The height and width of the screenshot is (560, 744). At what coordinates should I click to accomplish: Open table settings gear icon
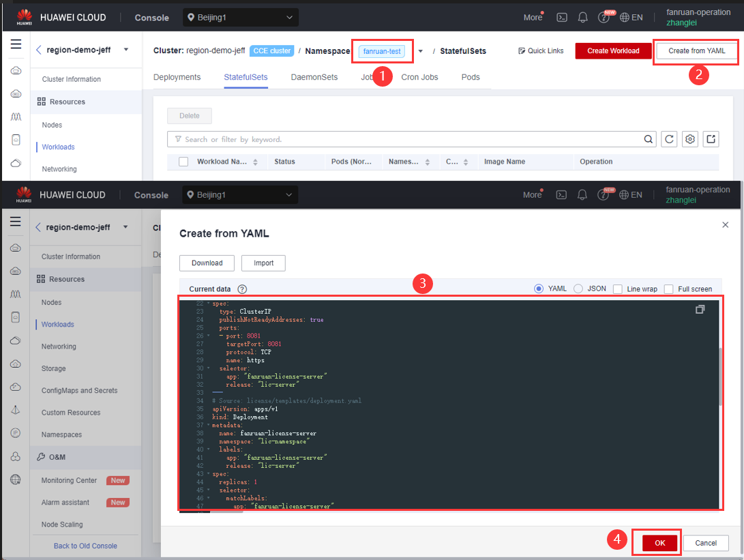(x=690, y=139)
